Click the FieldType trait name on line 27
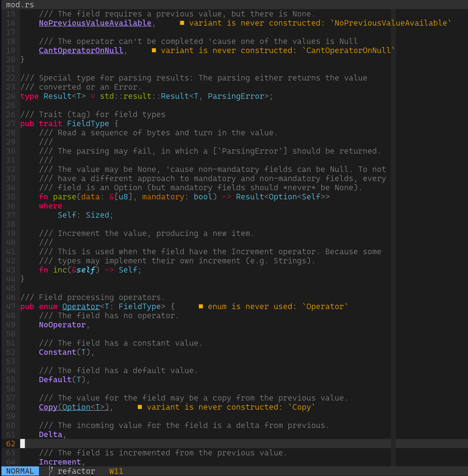 click(88, 124)
